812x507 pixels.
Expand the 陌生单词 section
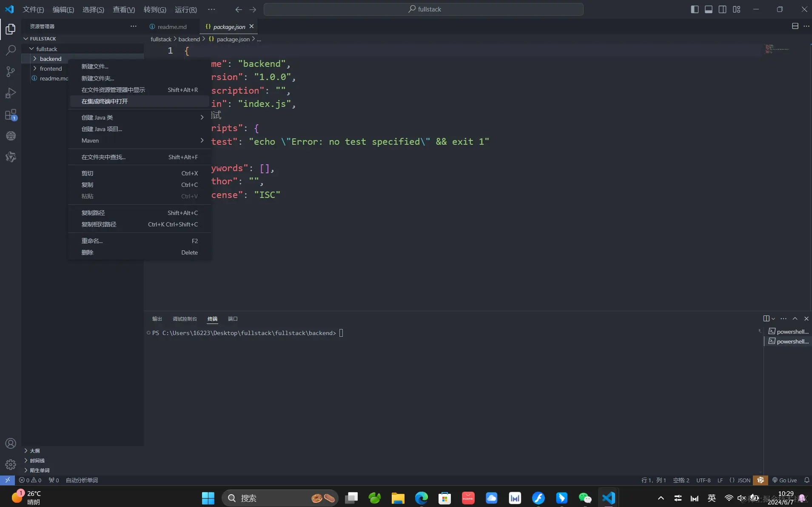coord(83,470)
